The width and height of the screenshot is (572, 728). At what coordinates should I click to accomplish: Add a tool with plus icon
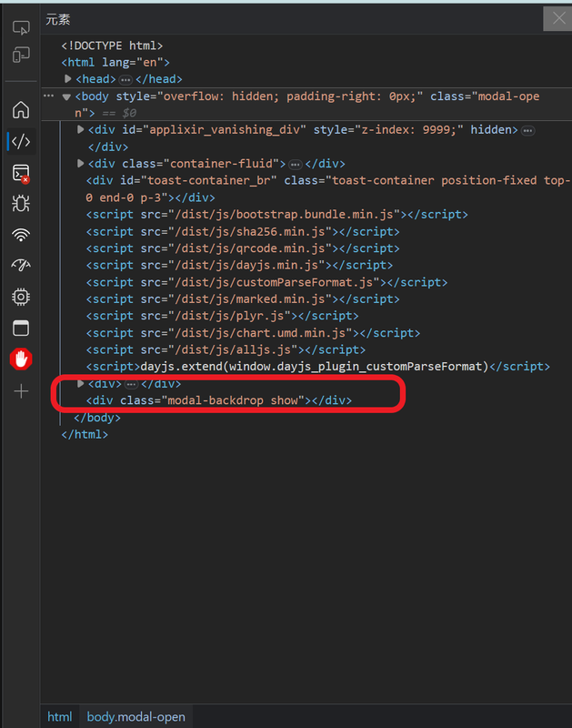click(21, 391)
